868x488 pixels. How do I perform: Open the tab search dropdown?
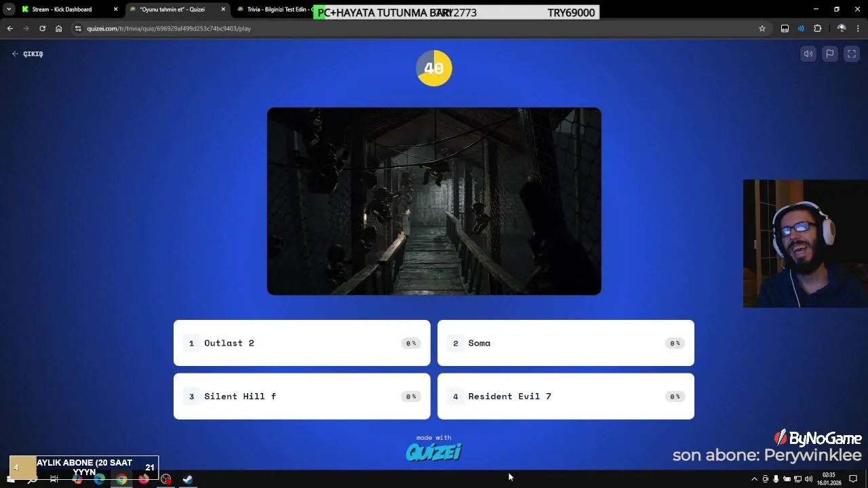[x=9, y=9]
